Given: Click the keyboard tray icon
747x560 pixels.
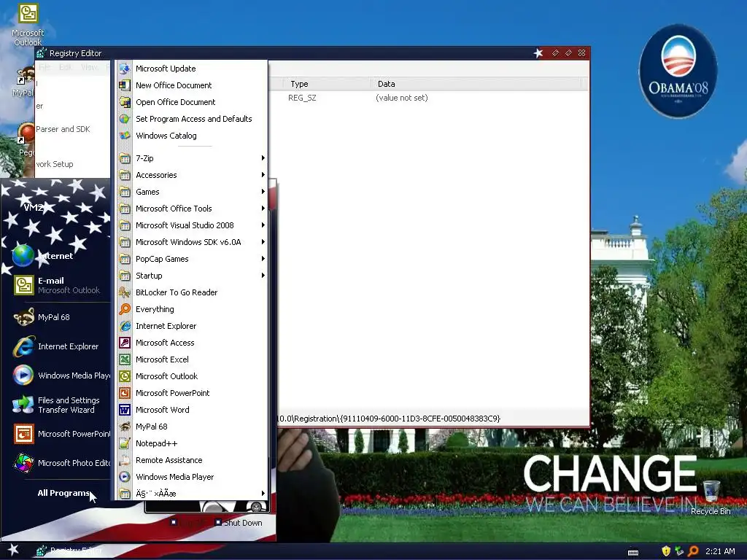Looking at the screenshot, I should click(x=633, y=553).
